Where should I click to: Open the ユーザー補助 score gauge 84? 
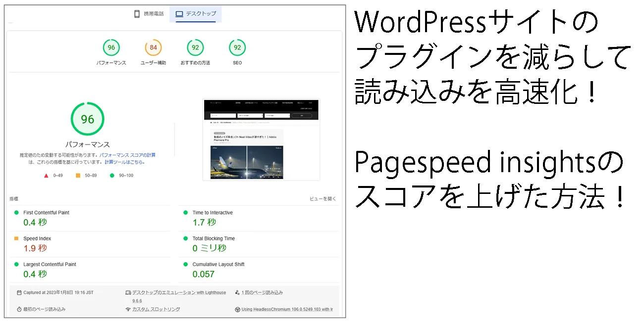tap(153, 48)
